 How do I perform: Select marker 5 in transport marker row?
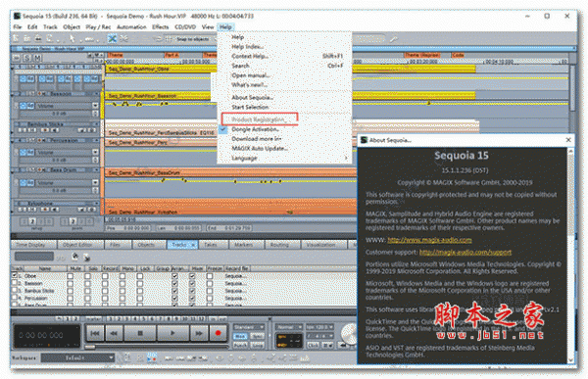tap(143, 318)
